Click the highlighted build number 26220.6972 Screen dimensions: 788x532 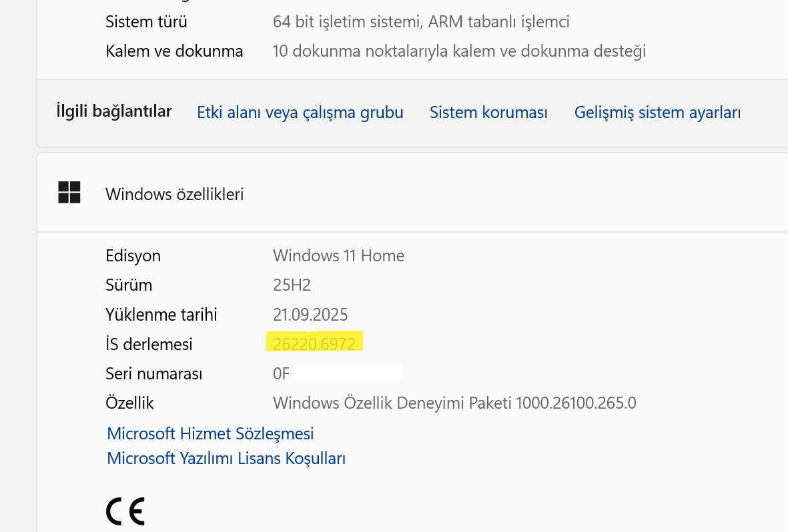click(314, 344)
